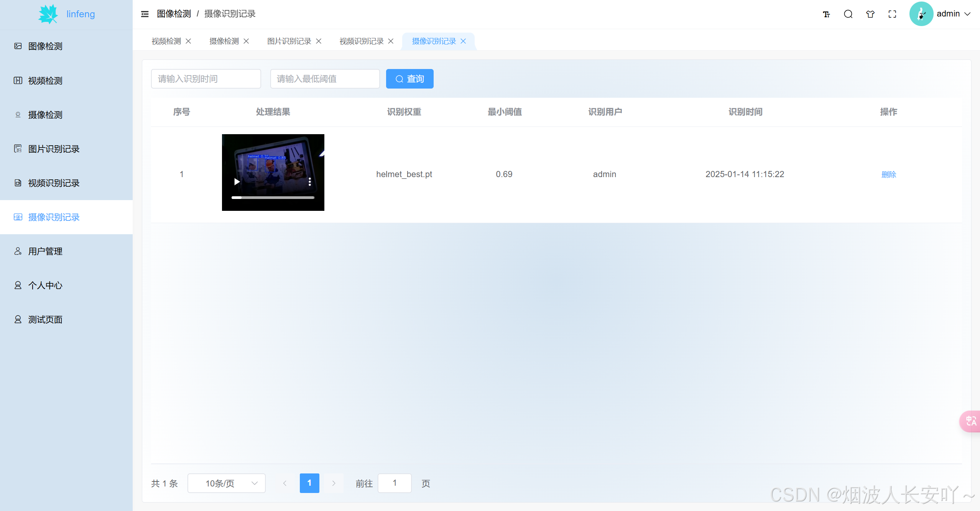The width and height of the screenshot is (980, 511).
Task: Click the 查询 search button
Action: click(x=409, y=79)
